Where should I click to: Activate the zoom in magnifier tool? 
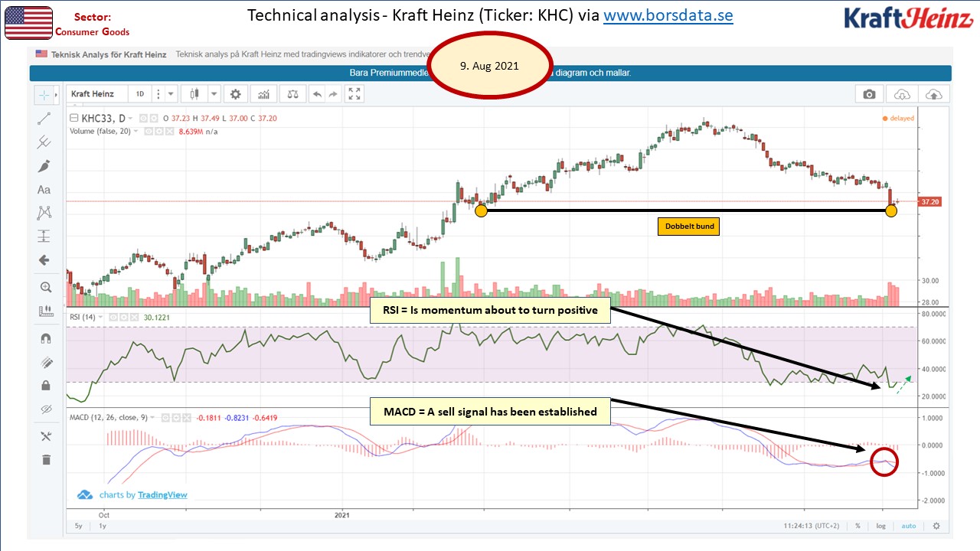coord(44,288)
